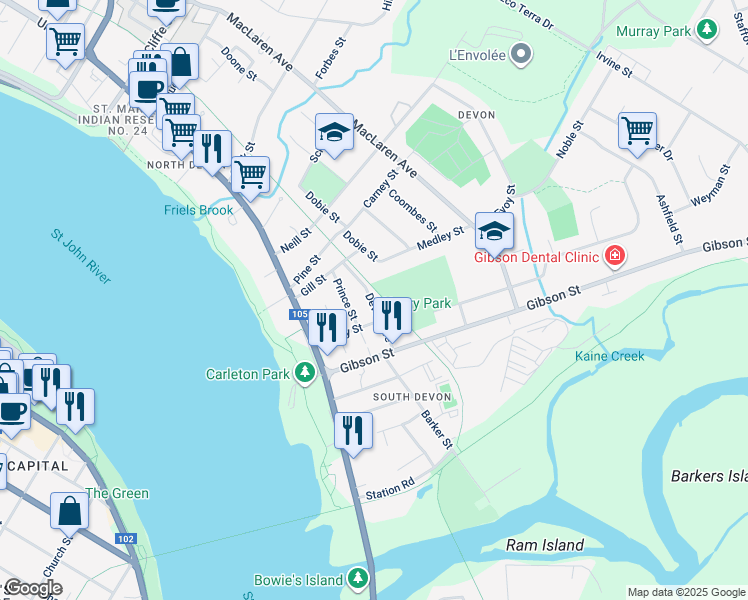The height and width of the screenshot is (600, 748).
Task: Select the cart marker above Friels Brook
Action: point(250,176)
